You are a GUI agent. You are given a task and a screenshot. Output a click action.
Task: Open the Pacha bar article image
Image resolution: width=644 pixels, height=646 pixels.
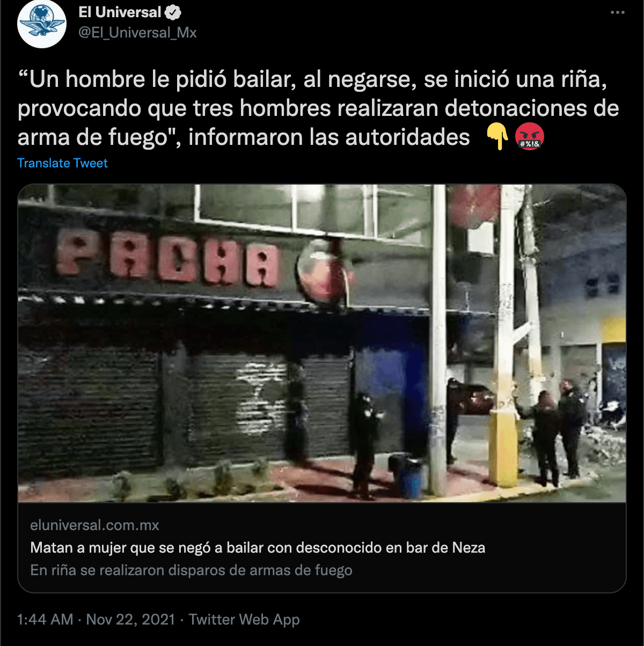[322, 343]
